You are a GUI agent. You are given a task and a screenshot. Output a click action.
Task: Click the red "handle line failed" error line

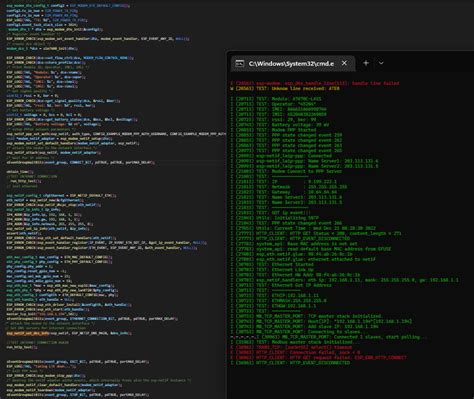point(315,83)
